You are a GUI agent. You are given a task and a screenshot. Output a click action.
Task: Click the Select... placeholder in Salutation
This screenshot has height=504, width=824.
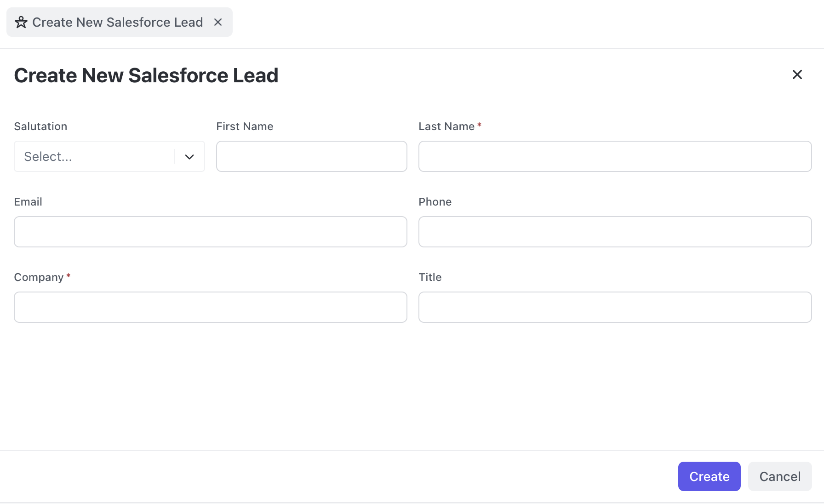click(48, 157)
